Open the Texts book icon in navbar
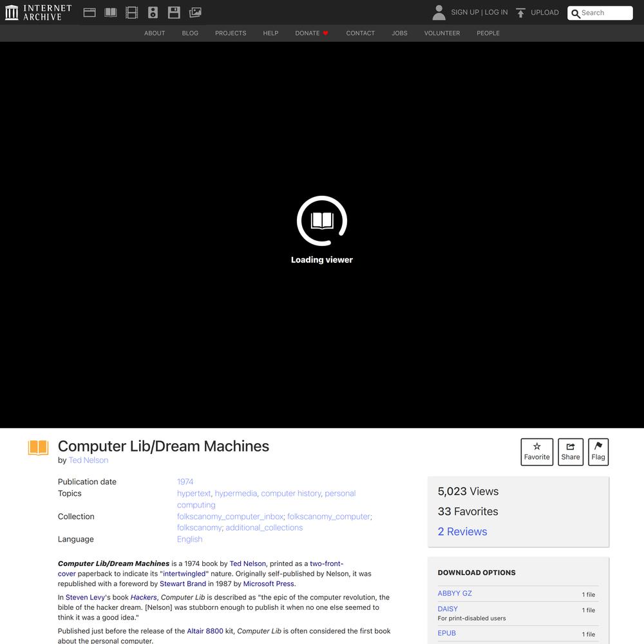644x644 pixels. (111, 13)
